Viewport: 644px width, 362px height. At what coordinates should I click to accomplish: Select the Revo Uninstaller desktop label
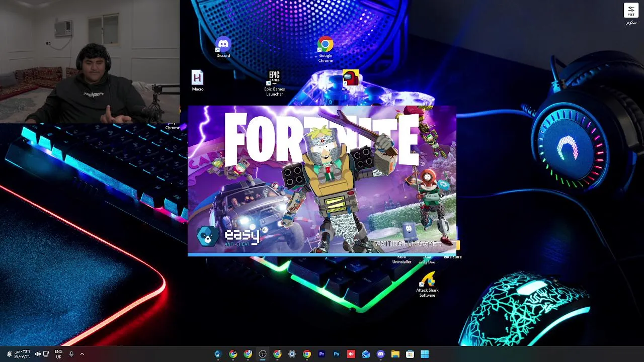pyautogui.click(x=401, y=259)
